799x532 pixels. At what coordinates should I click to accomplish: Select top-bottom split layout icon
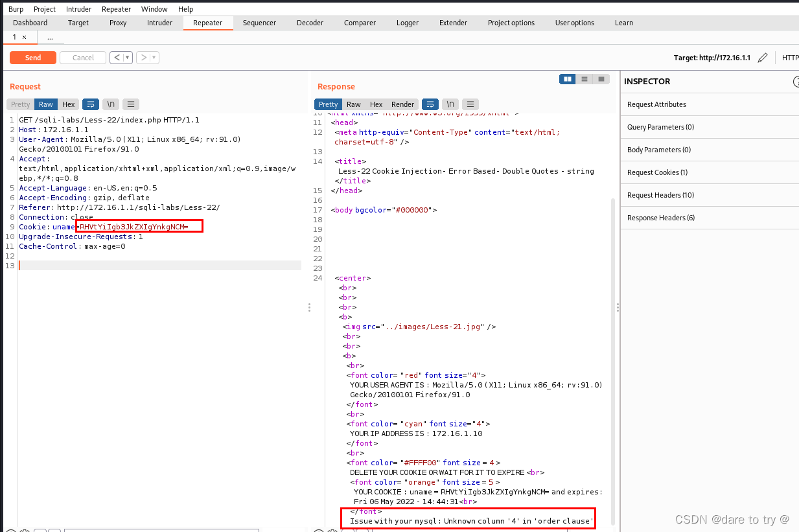[x=585, y=79]
